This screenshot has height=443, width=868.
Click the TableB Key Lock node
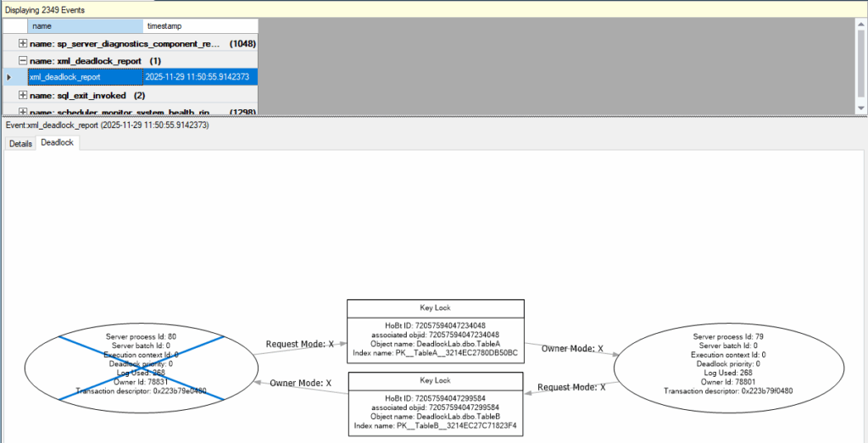pyautogui.click(x=436, y=402)
